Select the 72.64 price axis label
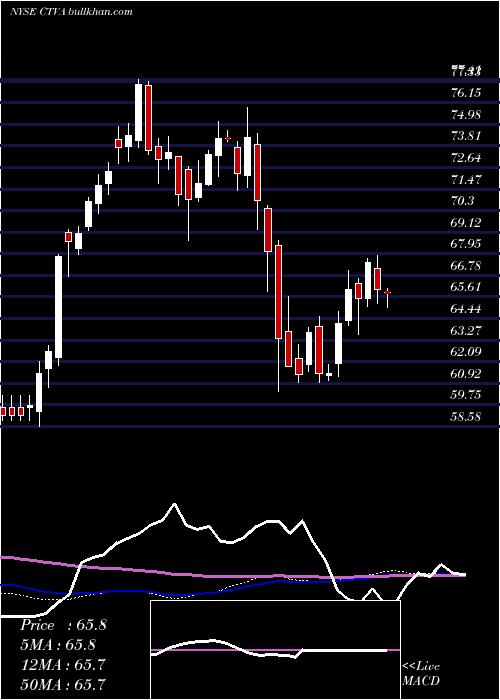 coord(466,158)
